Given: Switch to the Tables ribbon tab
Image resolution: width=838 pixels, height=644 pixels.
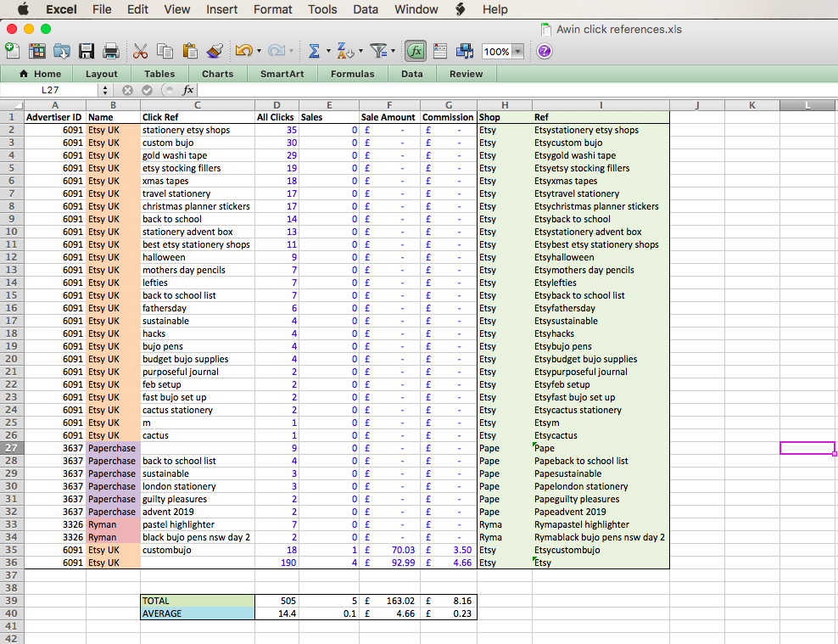Looking at the screenshot, I should [159, 74].
